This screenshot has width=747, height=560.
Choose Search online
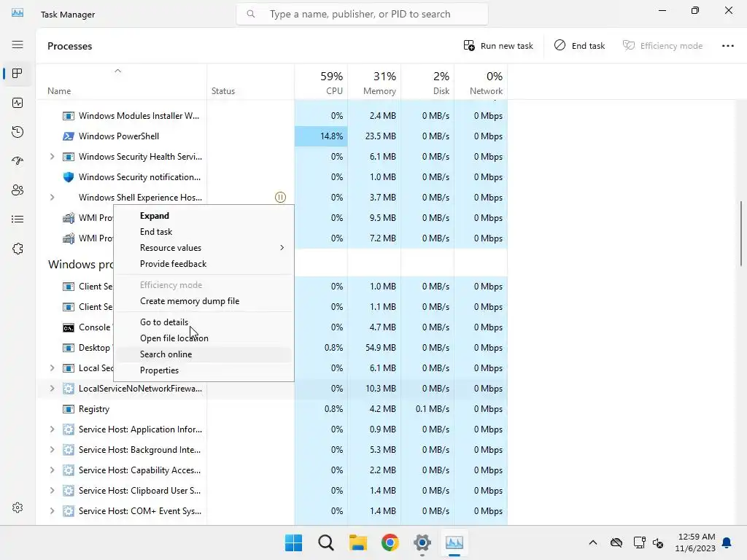(x=204, y=354)
